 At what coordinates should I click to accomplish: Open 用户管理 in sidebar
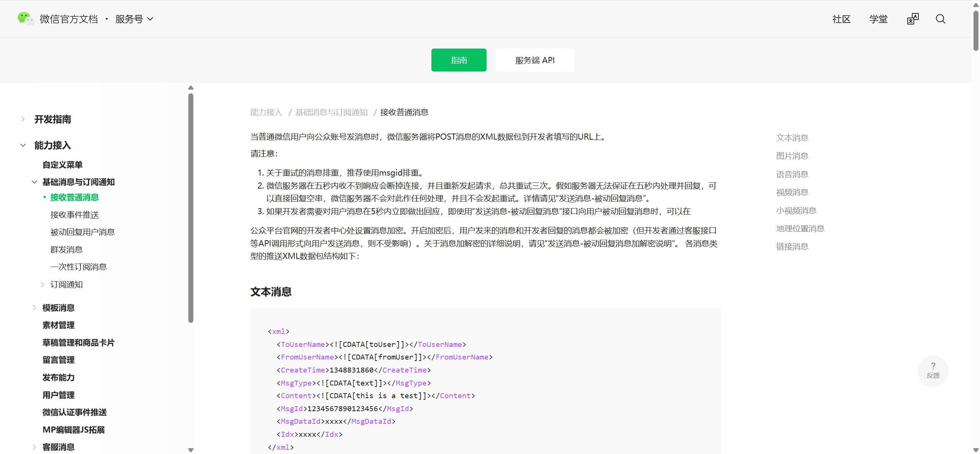[x=58, y=395]
